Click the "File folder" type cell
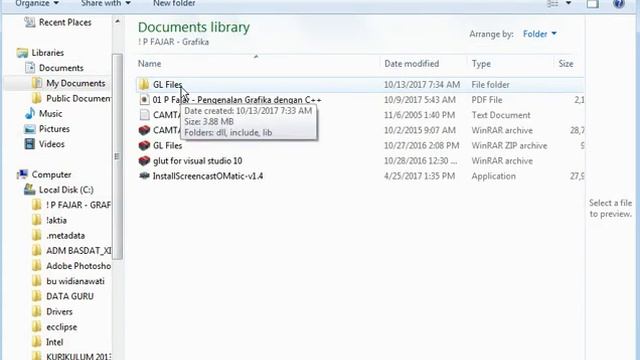 490,84
